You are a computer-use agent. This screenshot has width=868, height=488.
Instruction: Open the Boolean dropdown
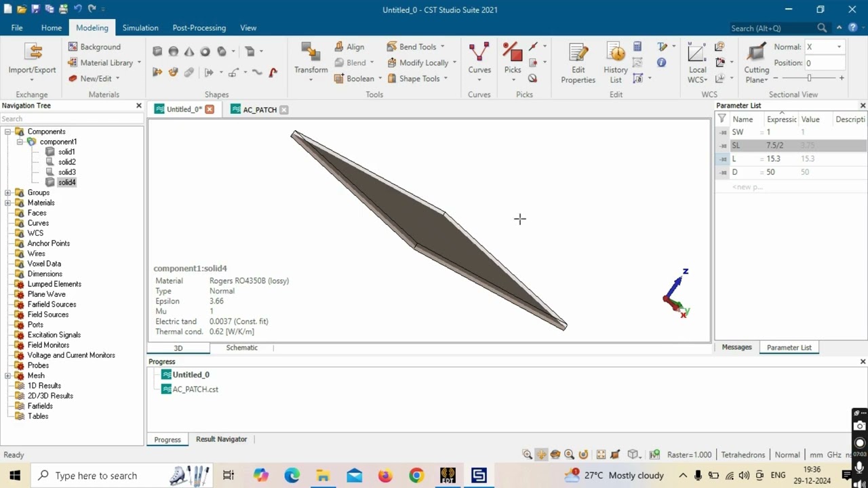point(380,79)
